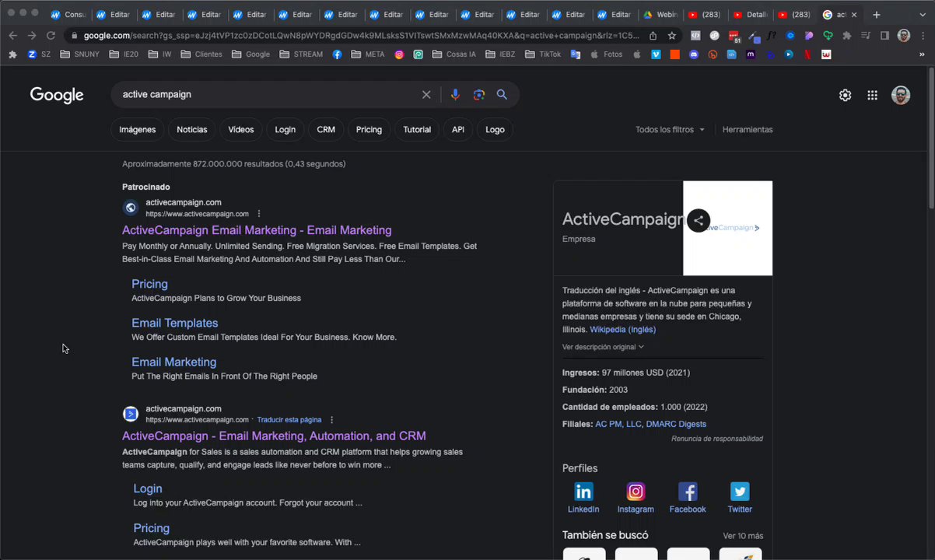Open ActiveCampaign Facebook profile

(688, 498)
